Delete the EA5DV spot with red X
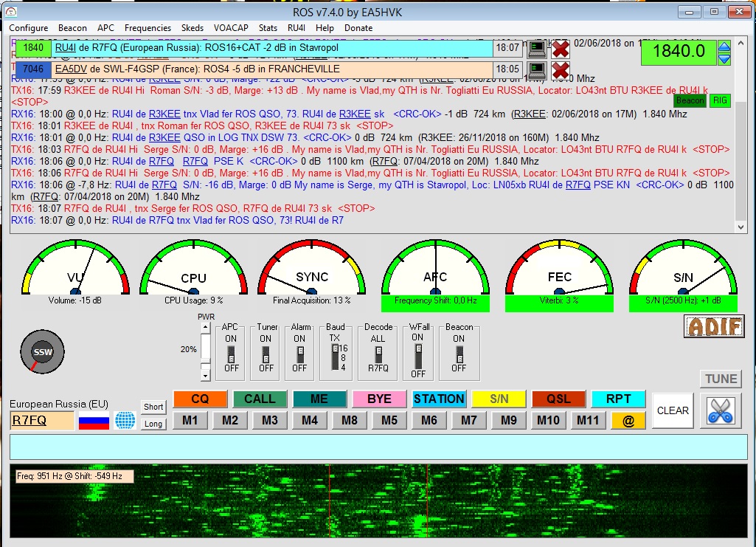The width and height of the screenshot is (756, 547). pyautogui.click(x=561, y=71)
